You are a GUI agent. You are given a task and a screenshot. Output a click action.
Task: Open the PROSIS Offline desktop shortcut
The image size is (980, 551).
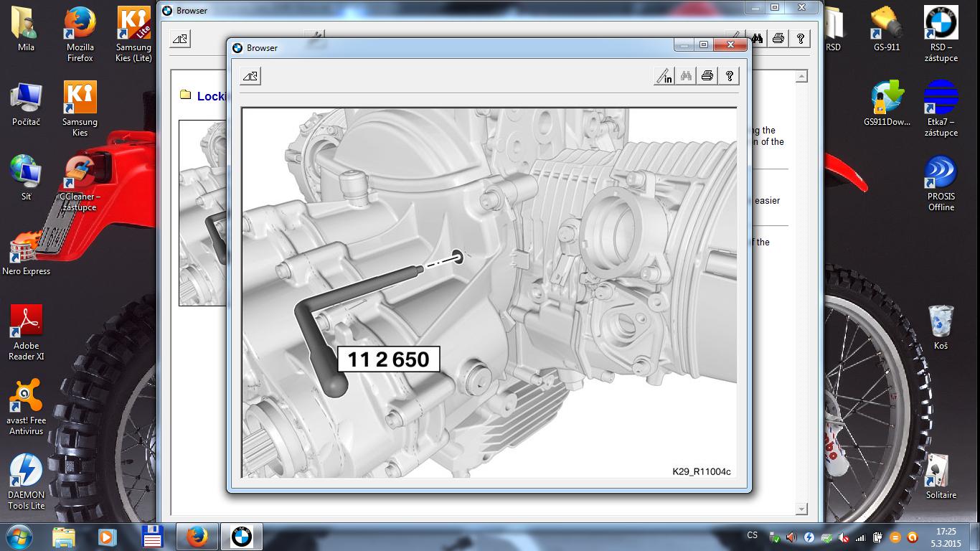pyautogui.click(x=941, y=184)
